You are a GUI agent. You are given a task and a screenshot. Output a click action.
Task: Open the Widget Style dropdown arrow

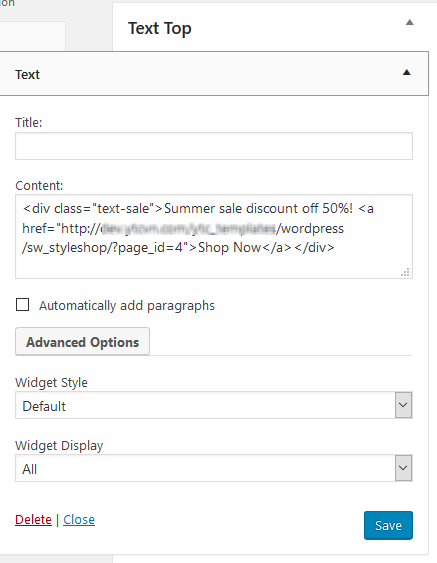click(x=403, y=405)
